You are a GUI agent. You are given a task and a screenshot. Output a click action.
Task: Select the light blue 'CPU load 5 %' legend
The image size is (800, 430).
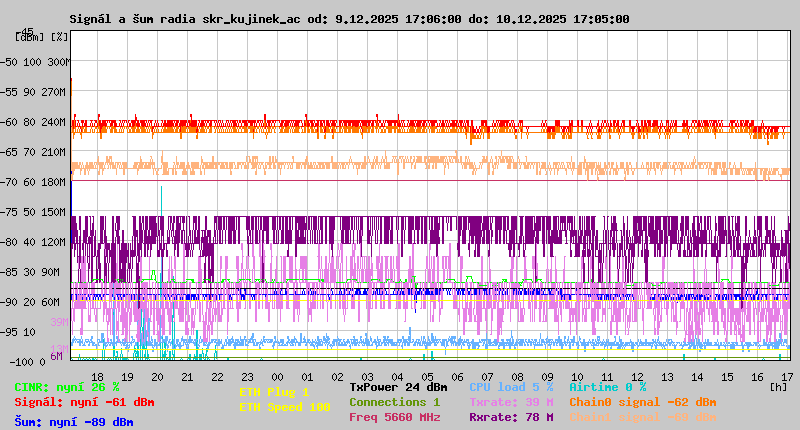click(x=511, y=386)
